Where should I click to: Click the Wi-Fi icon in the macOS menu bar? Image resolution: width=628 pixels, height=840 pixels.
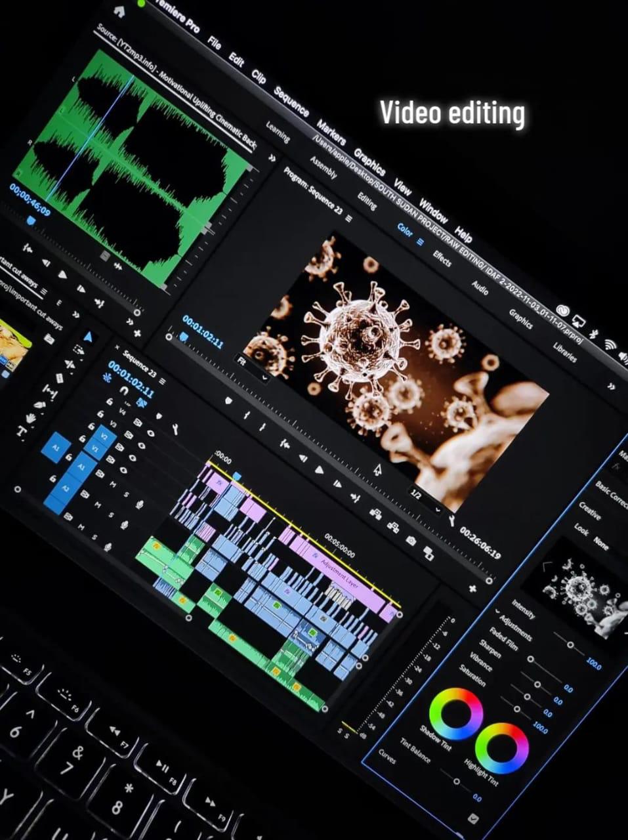(x=610, y=345)
